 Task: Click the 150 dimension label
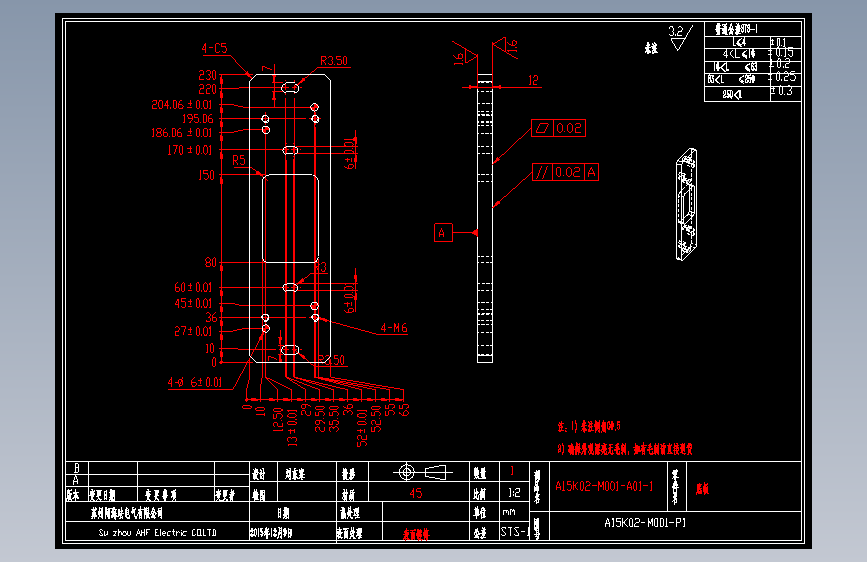[207, 175]
